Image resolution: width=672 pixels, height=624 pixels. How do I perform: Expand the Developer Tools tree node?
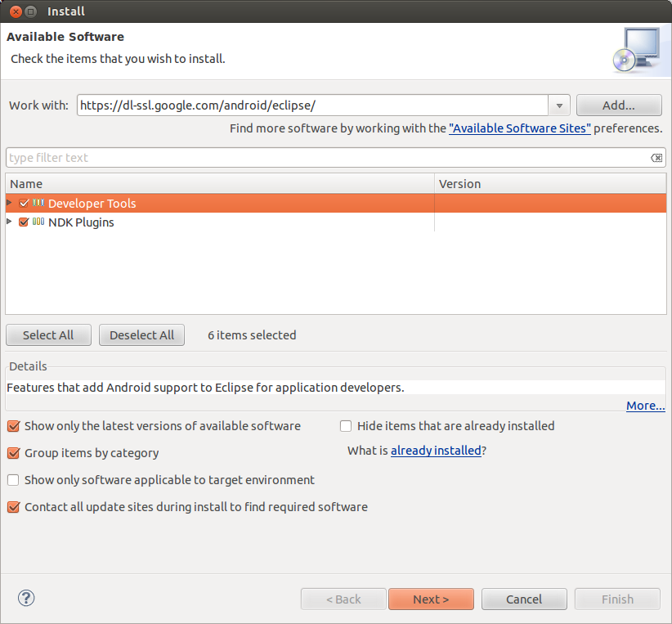pyautogui.click(x=10, y=203)
